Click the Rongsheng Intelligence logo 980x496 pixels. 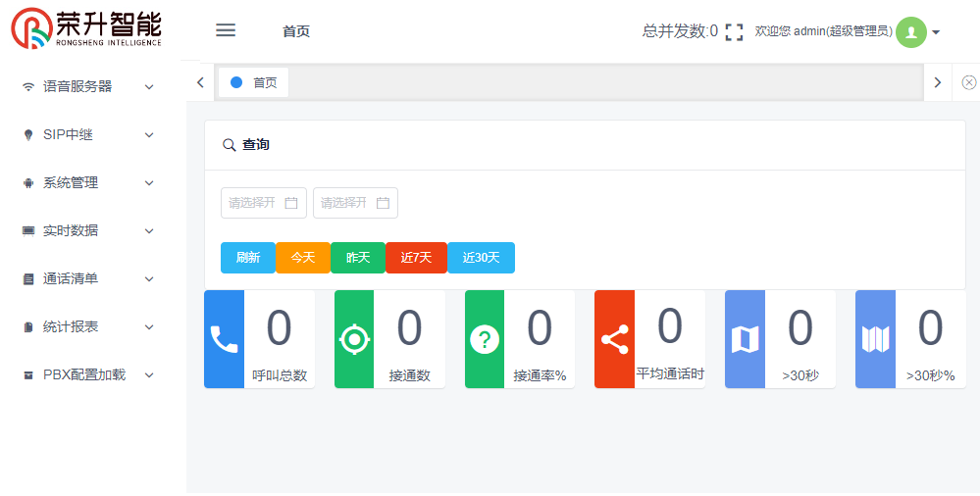[86, 28]
